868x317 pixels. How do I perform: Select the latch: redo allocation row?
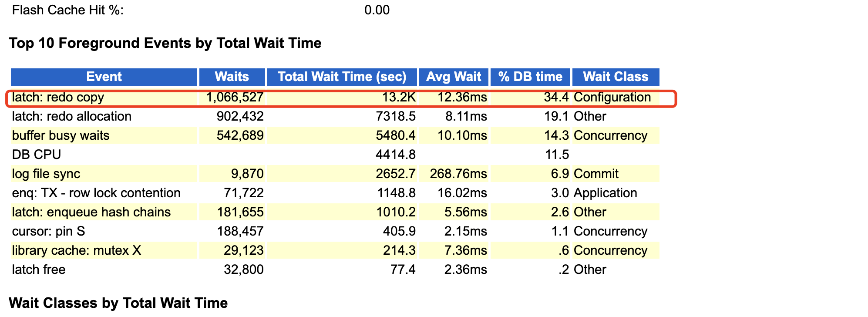(x=335, y=116)
